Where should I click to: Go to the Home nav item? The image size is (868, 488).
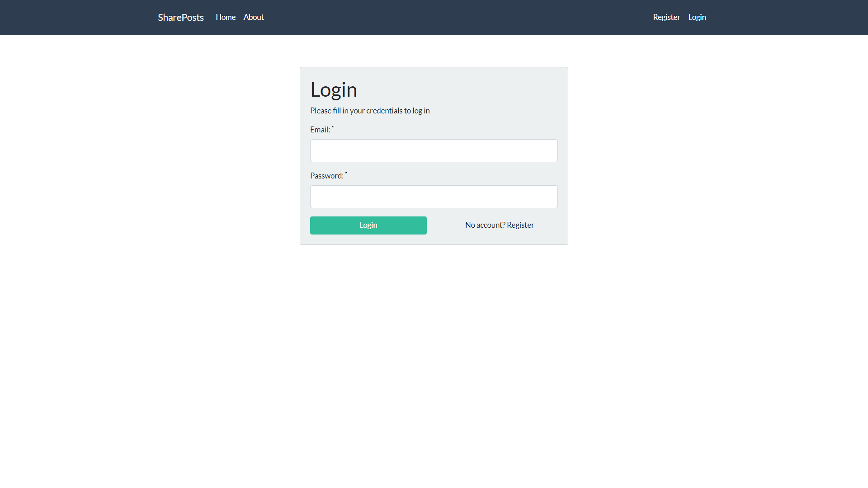pyautogui.click(x=225, y=17)
